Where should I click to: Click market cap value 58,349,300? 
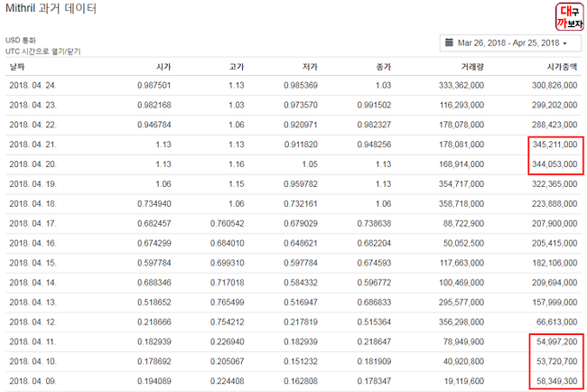click(557, 381)
